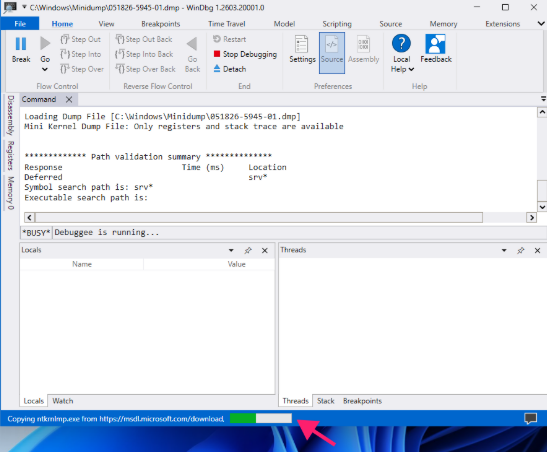The width and height of the screenshot is (547, 452).
Task: Open the feedback chat icon in status bar
Action: click(x=531, y=418)
